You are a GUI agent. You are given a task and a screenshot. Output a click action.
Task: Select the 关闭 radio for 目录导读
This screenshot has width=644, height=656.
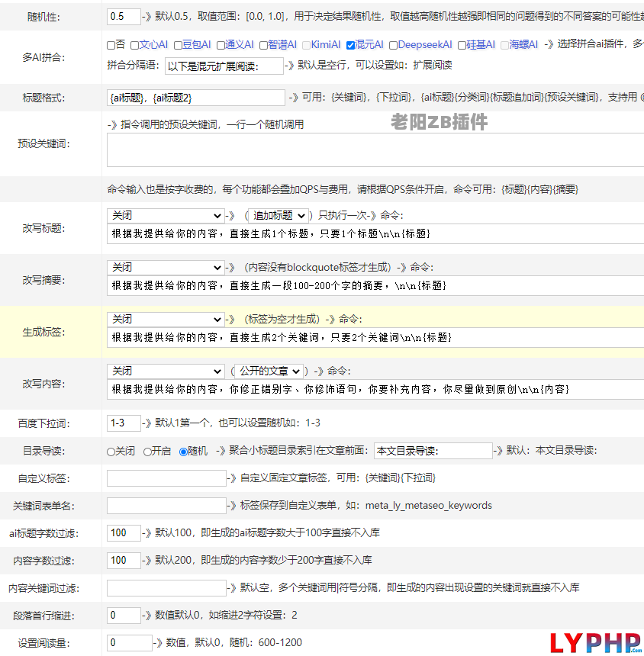coord(111,452)
